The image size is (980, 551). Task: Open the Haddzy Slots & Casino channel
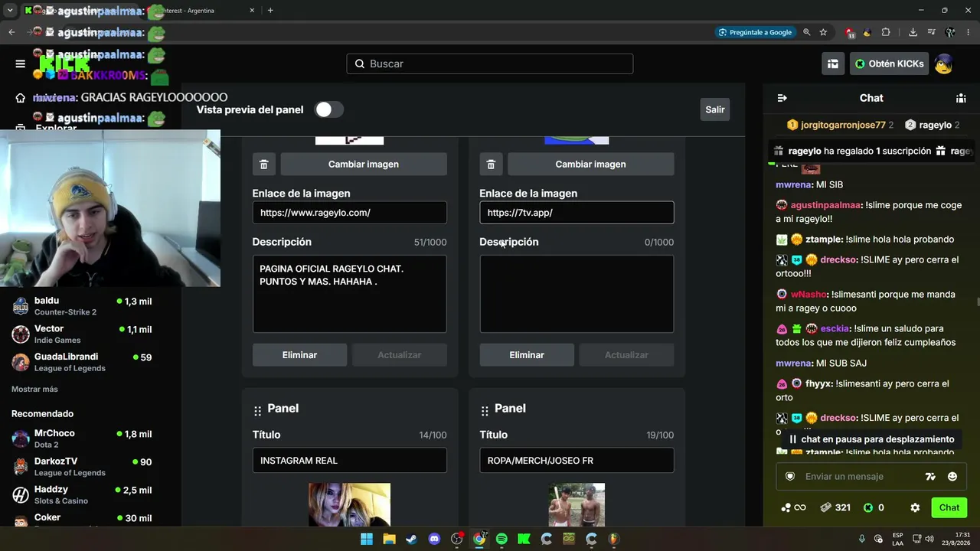[90, 494]
